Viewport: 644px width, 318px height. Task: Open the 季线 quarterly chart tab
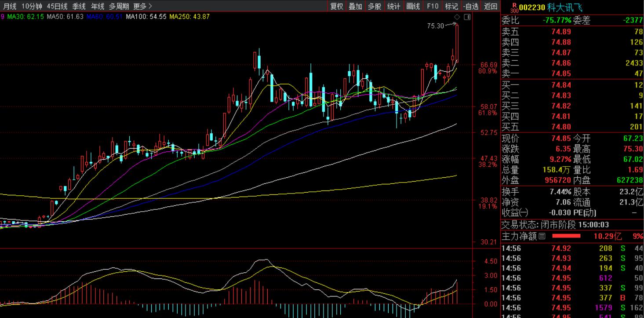click(x=79, y=6)
